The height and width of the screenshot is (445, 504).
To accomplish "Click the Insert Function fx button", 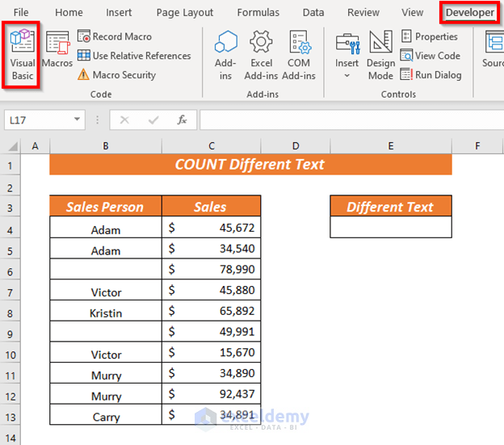I will [183, 120].
